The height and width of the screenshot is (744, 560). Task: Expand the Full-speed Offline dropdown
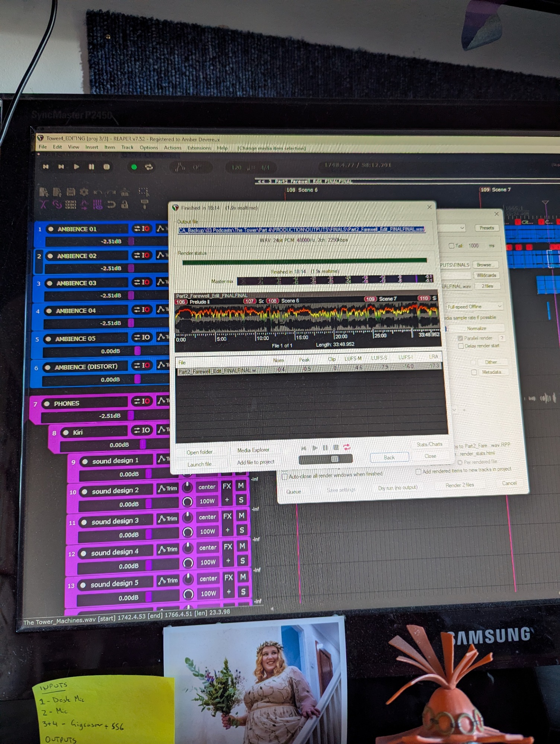(x=474, y=307)
